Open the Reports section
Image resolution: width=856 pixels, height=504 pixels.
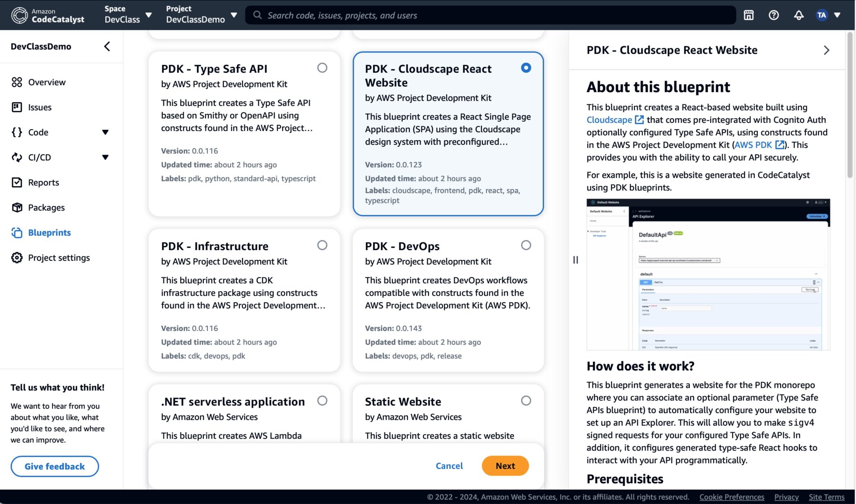pos(43,182)
